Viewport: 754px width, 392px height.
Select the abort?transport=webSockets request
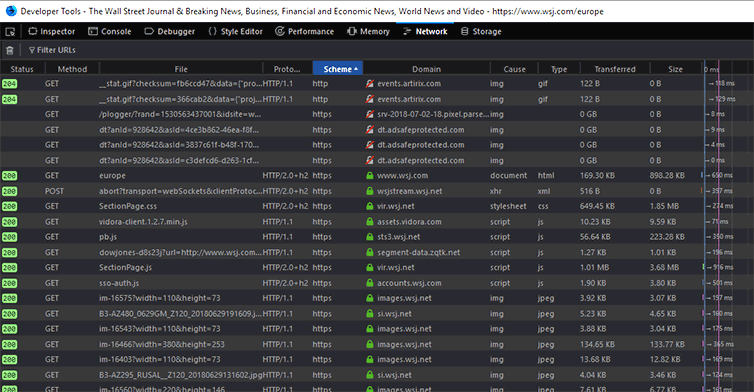point(377,191)
